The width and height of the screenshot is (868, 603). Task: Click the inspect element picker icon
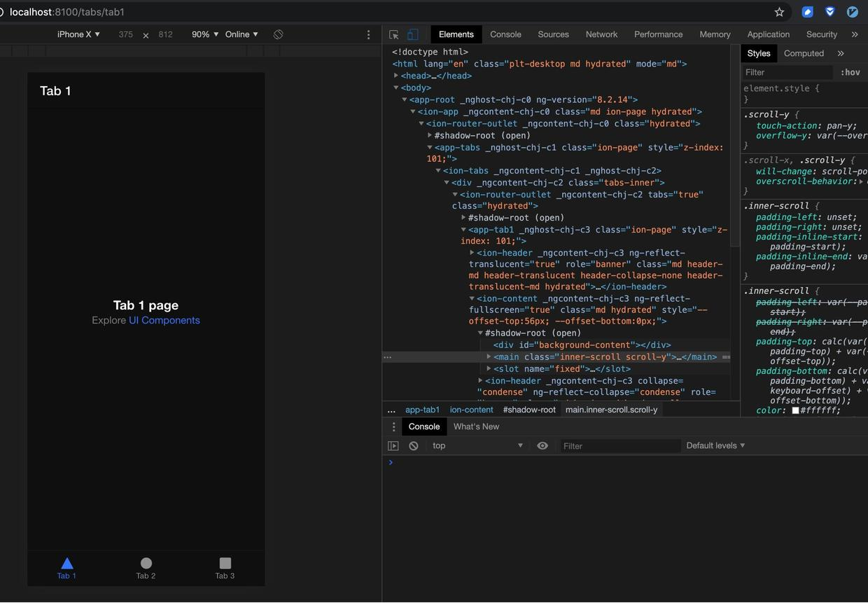pyautogui.click(x=394, y=34)
